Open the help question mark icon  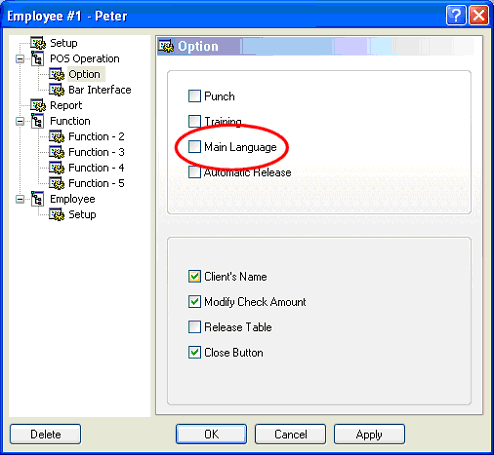coord(456,15)
